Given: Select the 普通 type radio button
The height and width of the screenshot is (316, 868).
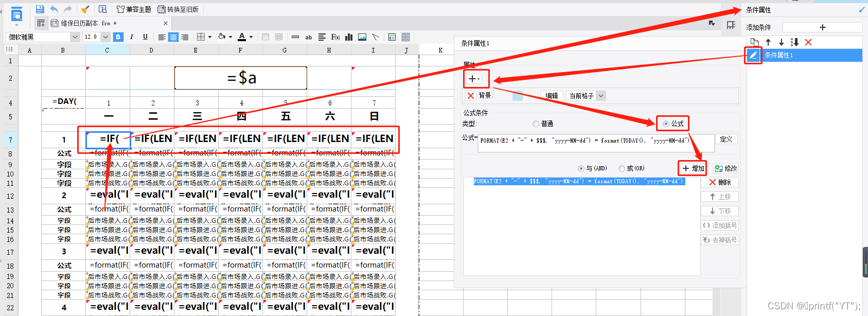Looking at the screenshot, I should tap(536, 124).
